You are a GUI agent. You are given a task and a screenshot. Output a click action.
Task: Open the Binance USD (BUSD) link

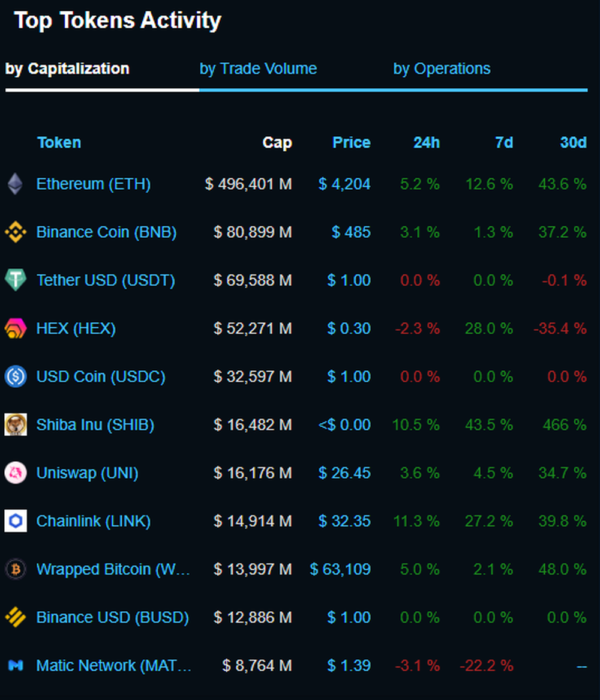click(x=112, y=618)
